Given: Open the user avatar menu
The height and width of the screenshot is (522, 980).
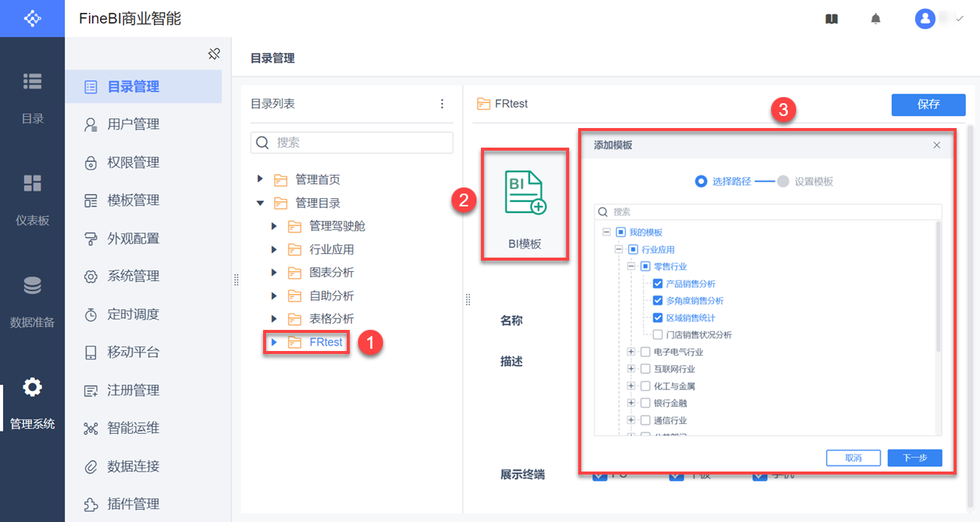Looking at the screenshot, I should point(925,19).
